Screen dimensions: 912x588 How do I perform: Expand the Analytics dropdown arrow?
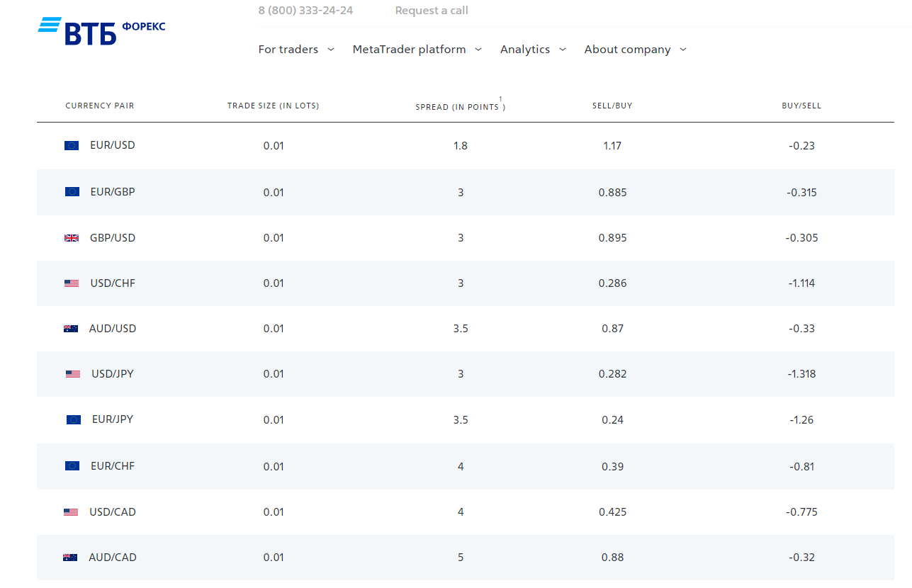click(563, 50)
